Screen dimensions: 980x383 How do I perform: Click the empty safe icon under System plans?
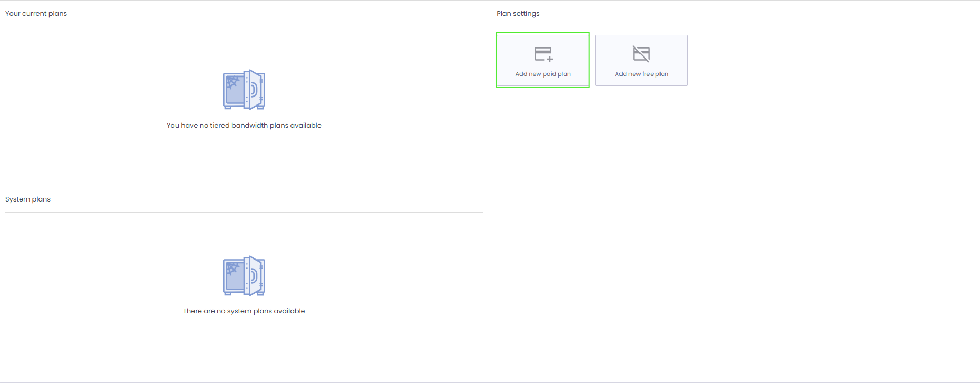point(244,276)
